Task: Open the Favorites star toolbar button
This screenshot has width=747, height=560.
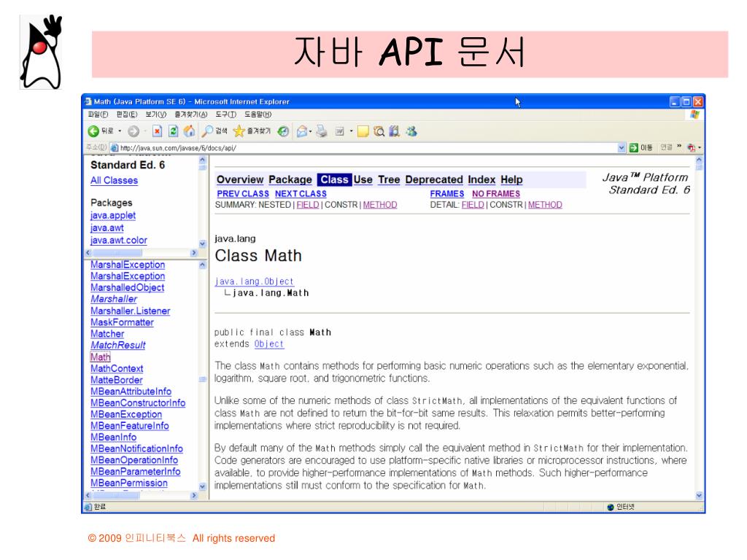Action: [x=252, y=131]
